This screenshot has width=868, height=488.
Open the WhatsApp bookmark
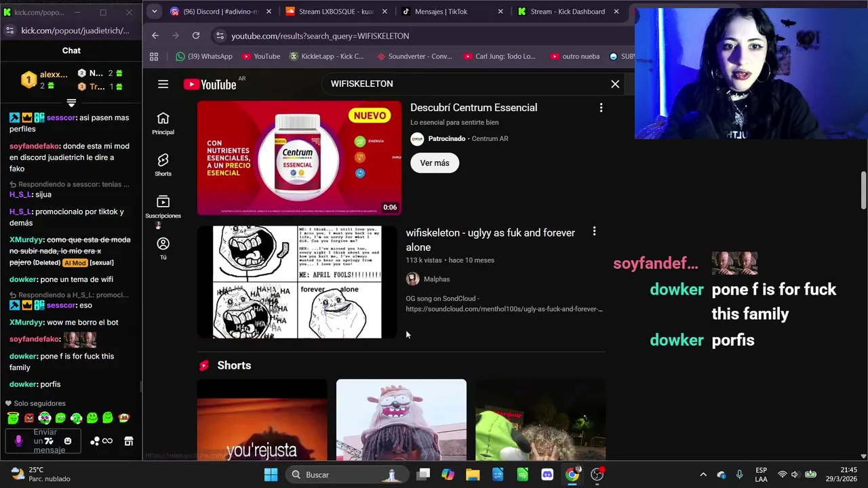pyautogui.click(x=203, y=56)
